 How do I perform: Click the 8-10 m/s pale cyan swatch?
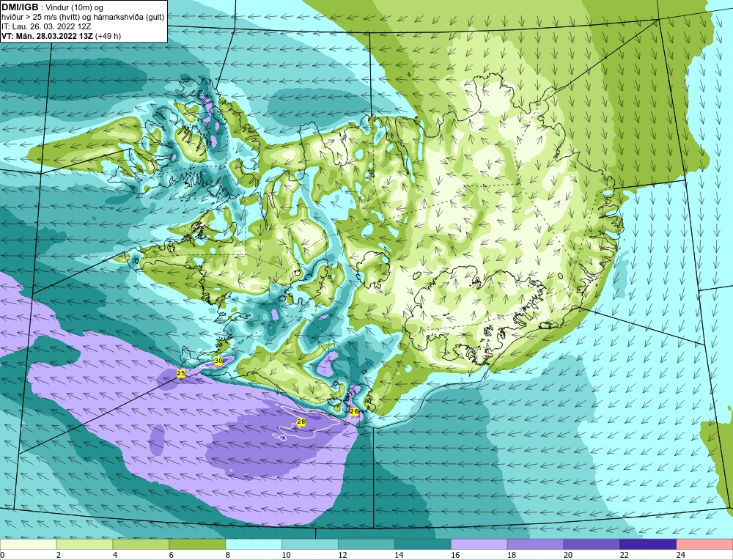pyautogui.click(x=254, y=544)
